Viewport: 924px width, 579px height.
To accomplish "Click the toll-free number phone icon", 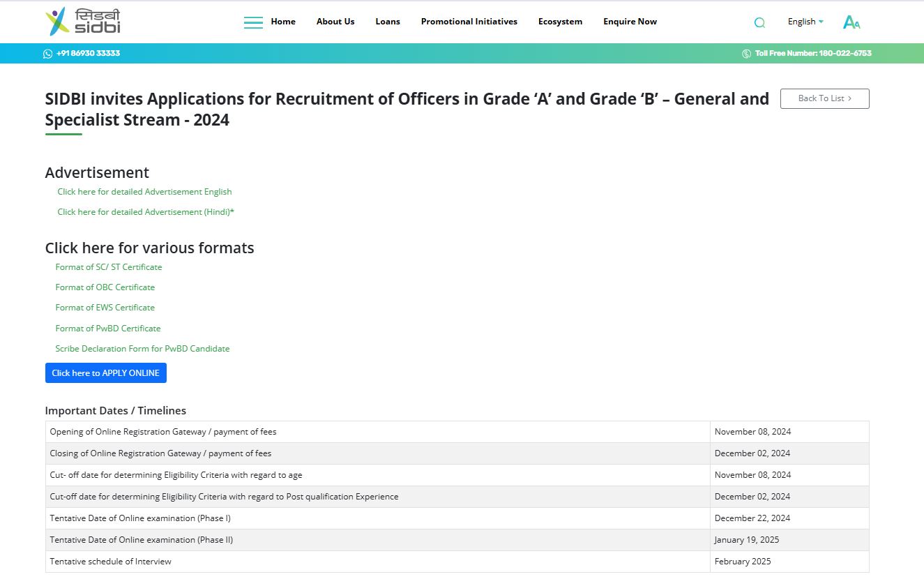I will point(745,53).
